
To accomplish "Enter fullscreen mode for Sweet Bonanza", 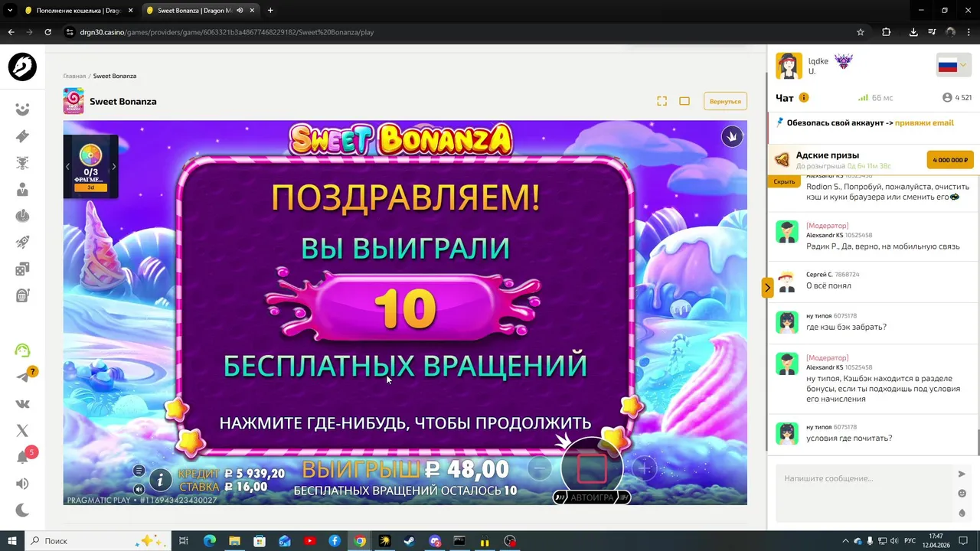I will pos(662,101).
